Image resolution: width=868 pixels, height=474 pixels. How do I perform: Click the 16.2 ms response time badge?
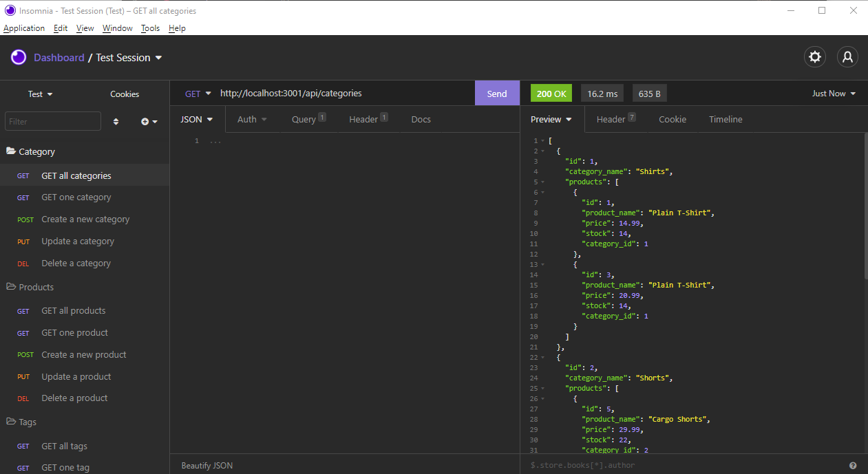point(602,94)
